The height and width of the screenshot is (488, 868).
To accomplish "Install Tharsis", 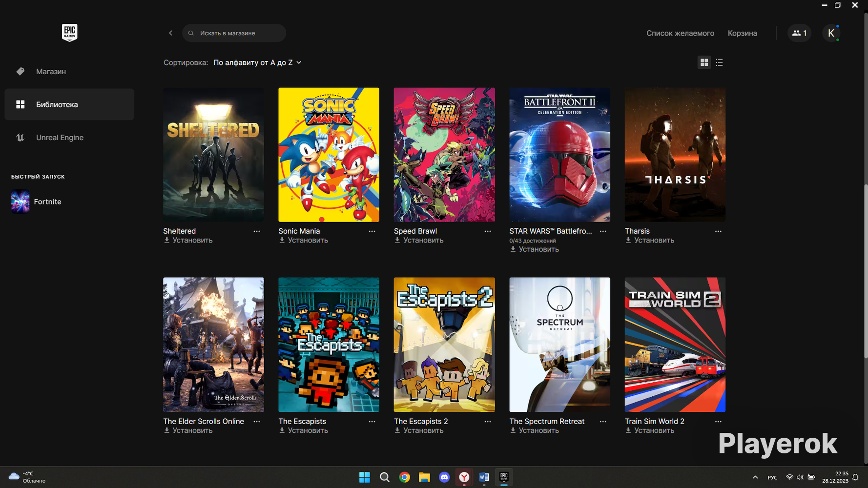I will pyautogui.click(x=649, y=240).
